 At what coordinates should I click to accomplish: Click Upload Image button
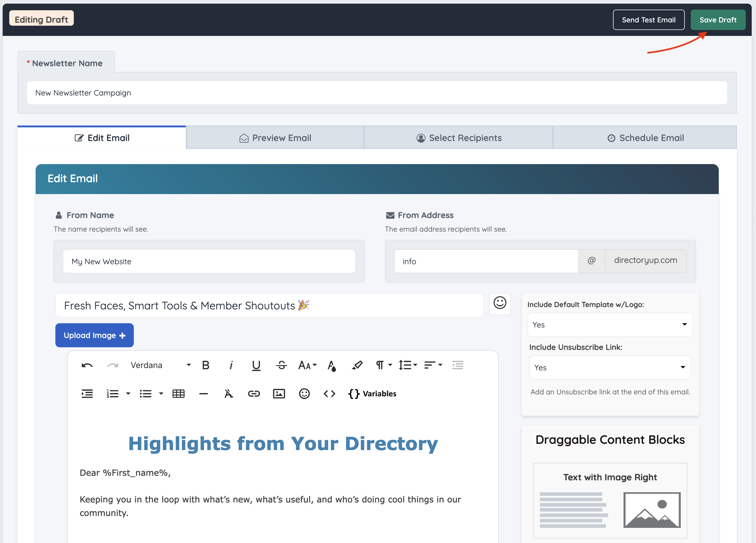94,335
